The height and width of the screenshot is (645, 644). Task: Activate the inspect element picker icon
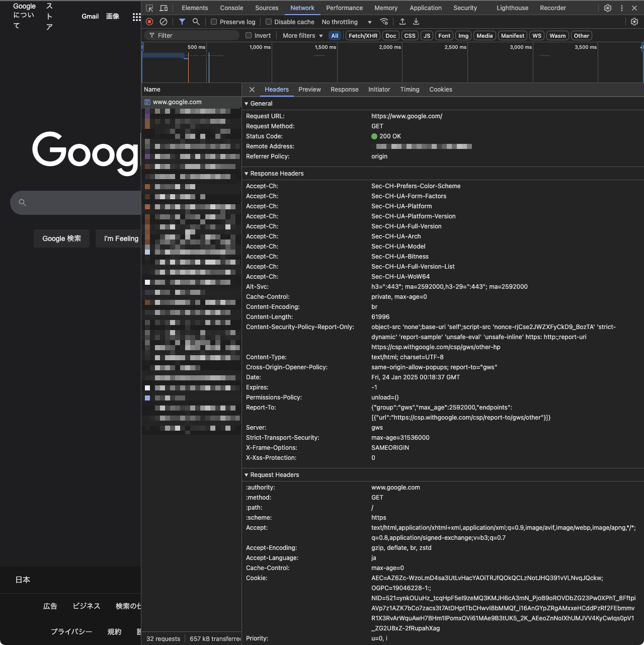coord(149,8)
